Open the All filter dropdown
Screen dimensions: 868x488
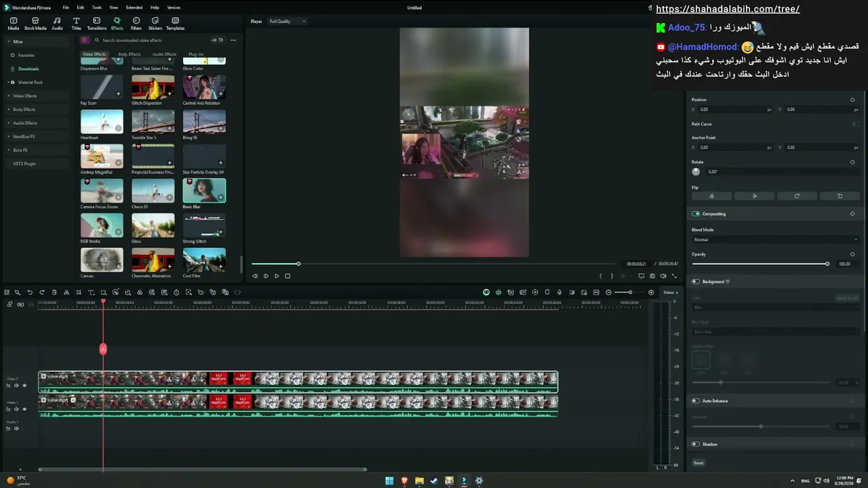pyautogui.click(x=218, y=40)
